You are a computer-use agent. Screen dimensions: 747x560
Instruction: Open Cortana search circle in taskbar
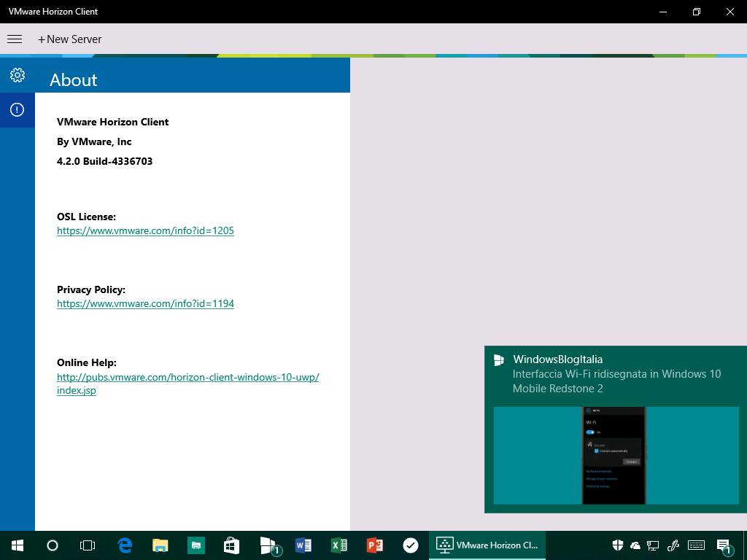(53, 545)
